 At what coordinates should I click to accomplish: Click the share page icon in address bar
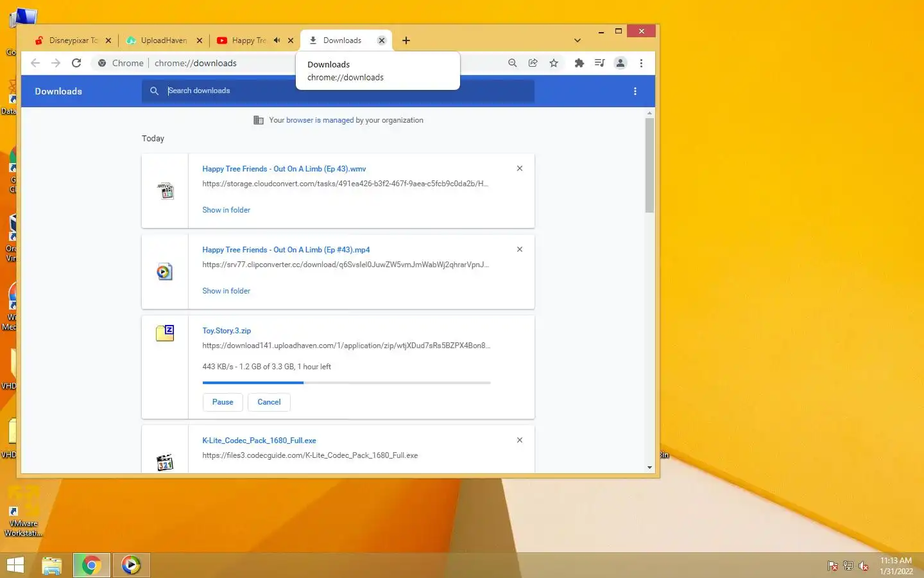point(533,63)
